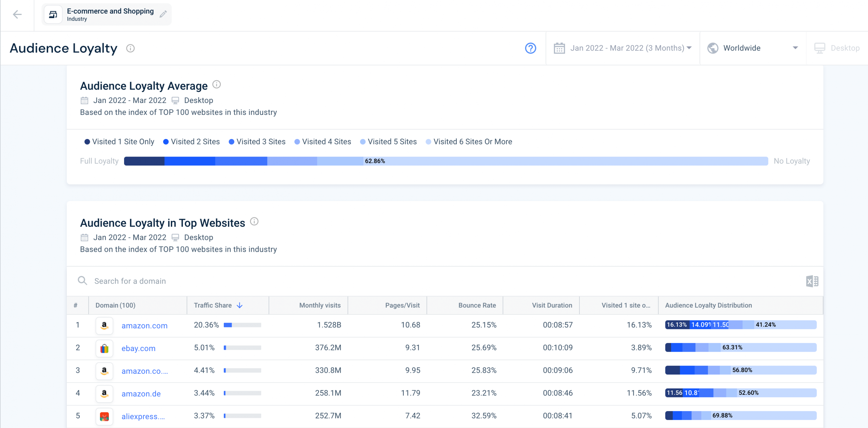The width and height of the screenshot is (868, 428).
Task: Click the pencil to edit industry name
Action: [163, 14]
